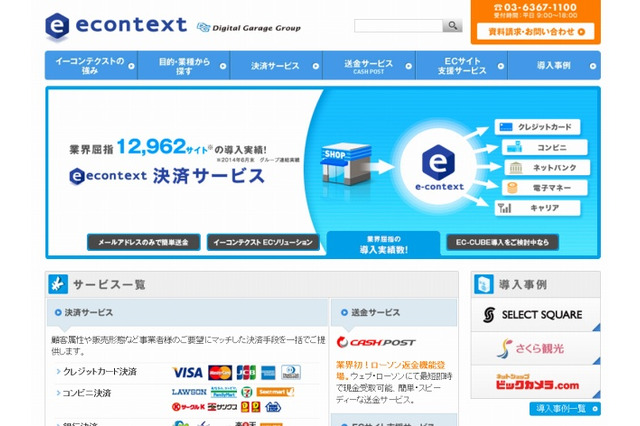Open the SELECT SQUARE case study
This screenshot has width=640, height=426.
pyautogui.click(x=536, y=315)
